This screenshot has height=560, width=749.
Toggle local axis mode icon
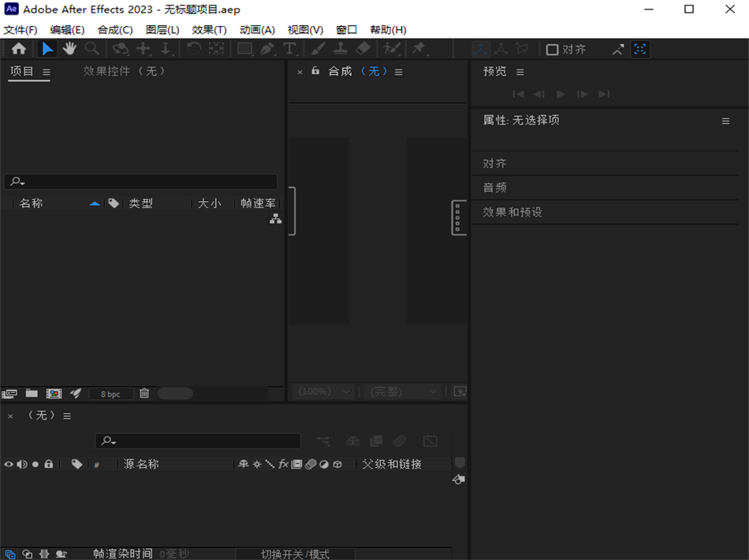[481, 49]
